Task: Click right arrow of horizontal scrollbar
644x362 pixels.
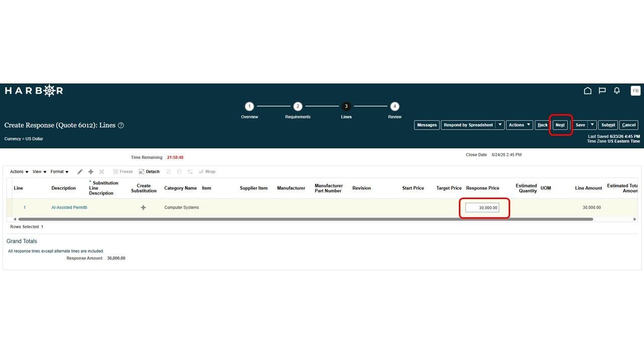Action: [x=634, y=219]
